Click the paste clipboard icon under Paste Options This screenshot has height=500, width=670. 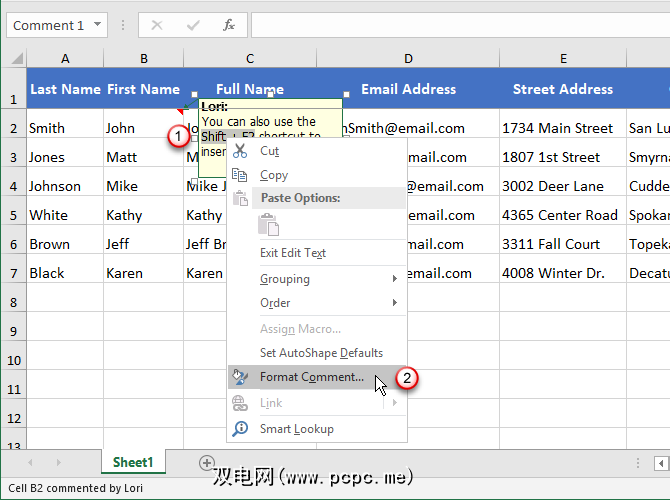[x=270, y=226]
